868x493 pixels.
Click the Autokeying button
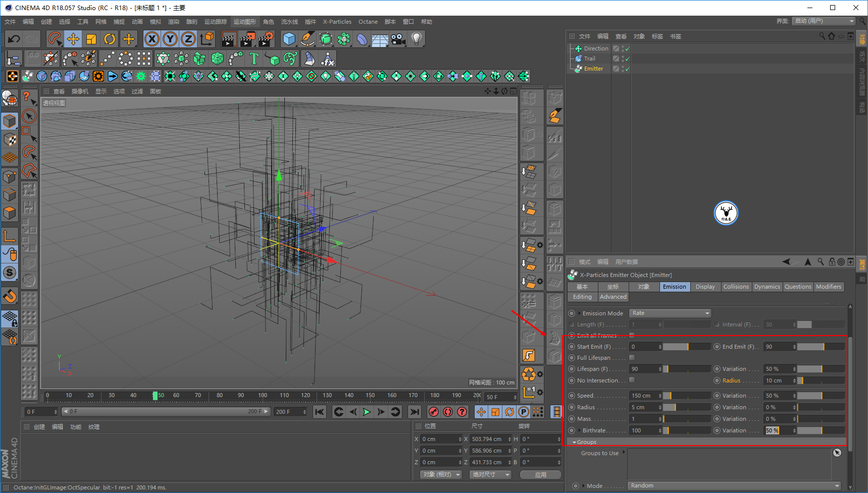pos(448,412)
